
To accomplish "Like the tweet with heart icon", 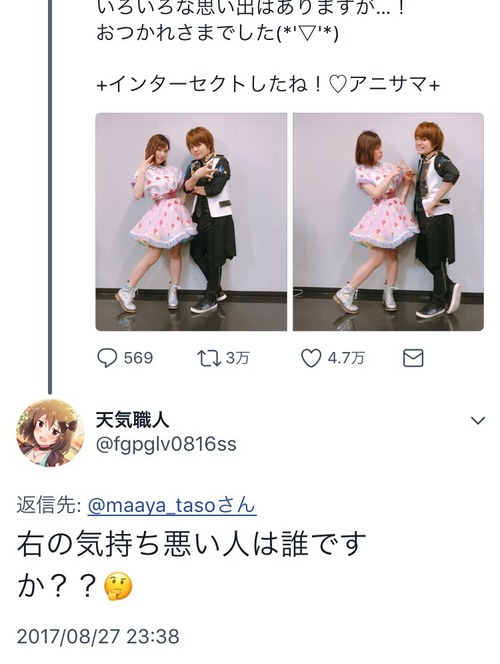I will point(311,358).
